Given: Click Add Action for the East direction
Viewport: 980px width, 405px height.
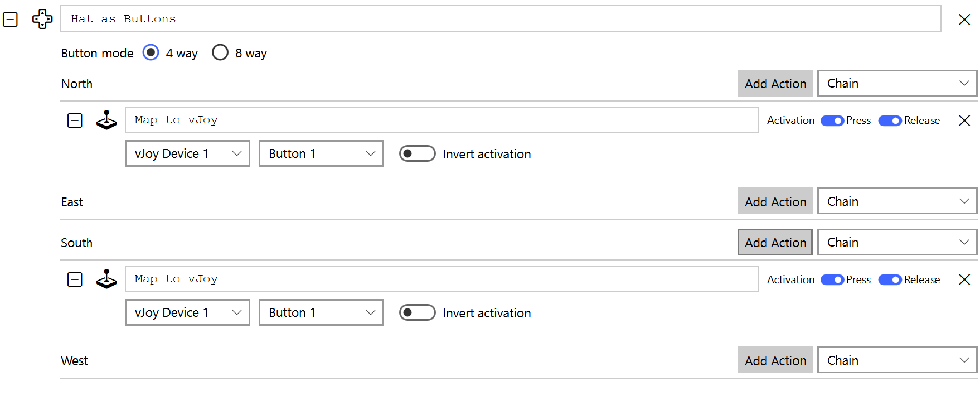Looking at the screenshot, I should tap(775, 201).
